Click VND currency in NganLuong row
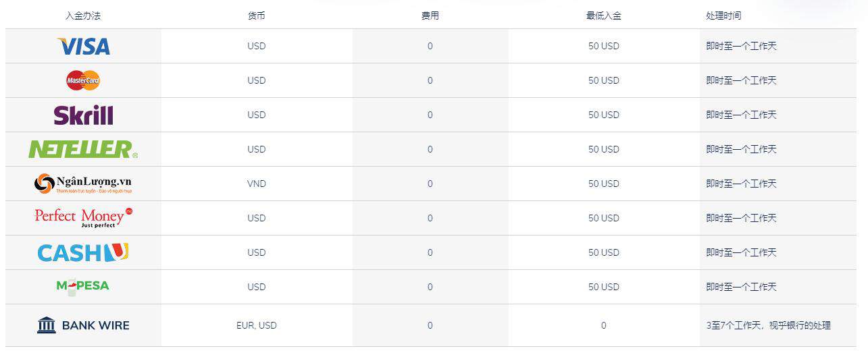This screenshot has width=868, height=357. point(257,184)
